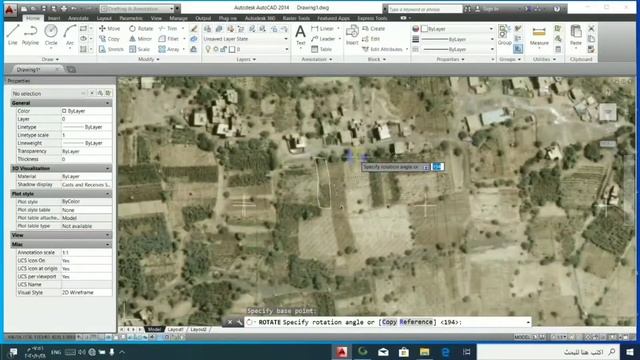Screen dimensions: 640x360
Task: Open the object color ByLayer dropdown
Action: pyautogui.click(x=457, y=29)
